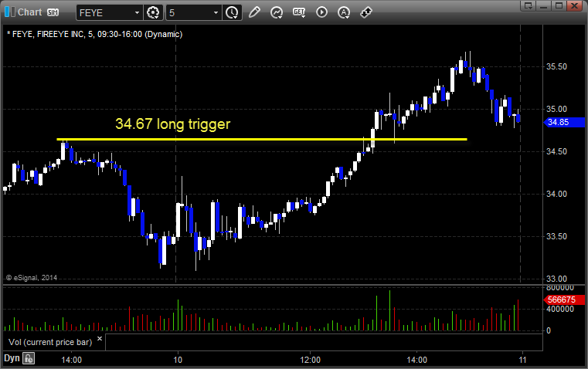The width and height of the screenshot is (588, 369).
Task: Expand the interval dropdown arrow
Action: pos(216,12)
